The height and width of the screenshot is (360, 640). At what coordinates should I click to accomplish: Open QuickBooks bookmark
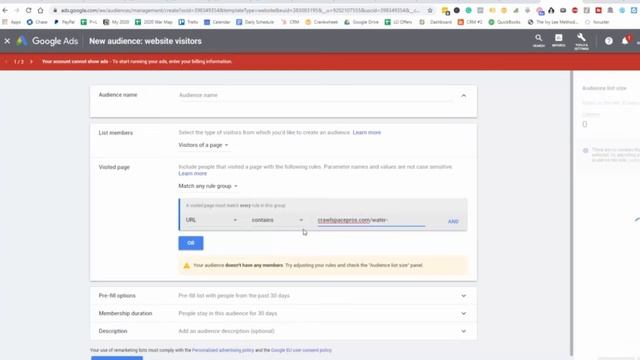click(x=504, y=22)
